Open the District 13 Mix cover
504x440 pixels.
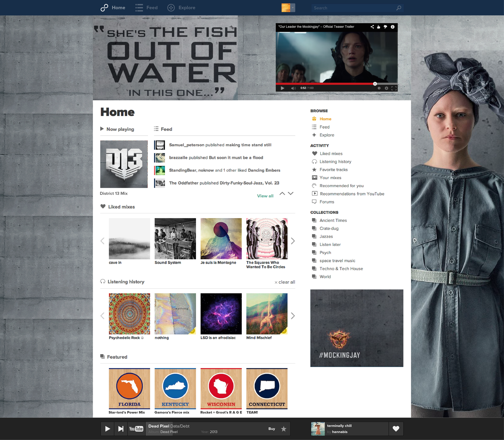[124, 164]
